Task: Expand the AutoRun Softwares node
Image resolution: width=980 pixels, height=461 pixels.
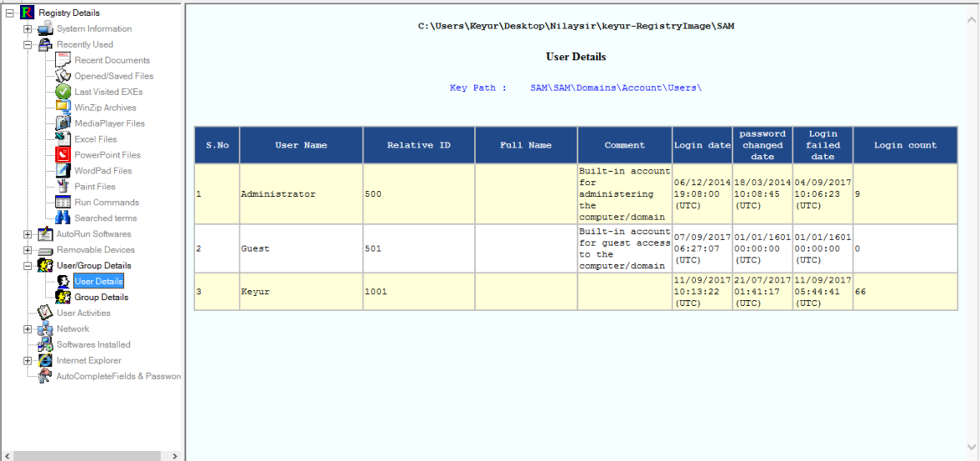Action: coord(28,234)
